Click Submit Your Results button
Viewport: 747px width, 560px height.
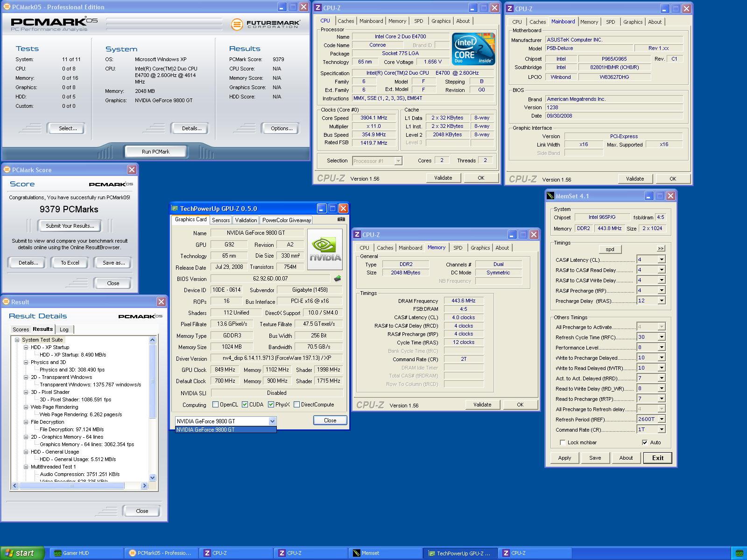(70, 226)
